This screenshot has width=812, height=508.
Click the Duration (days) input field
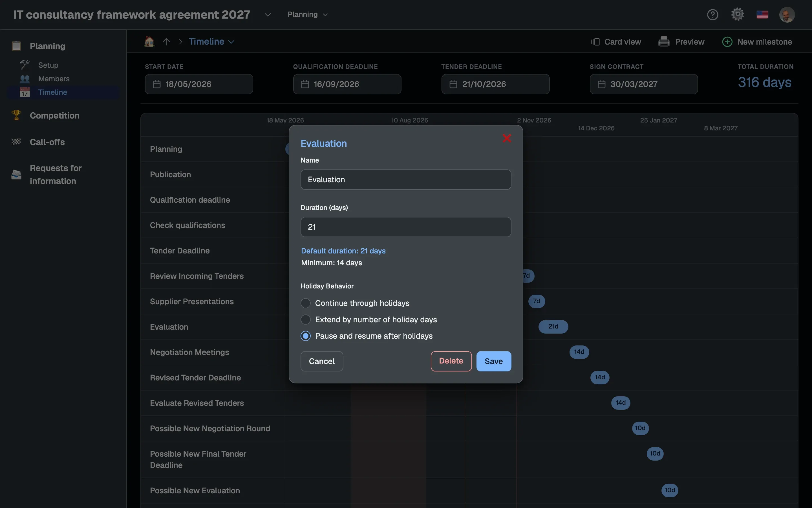click(x=406, y=227)
